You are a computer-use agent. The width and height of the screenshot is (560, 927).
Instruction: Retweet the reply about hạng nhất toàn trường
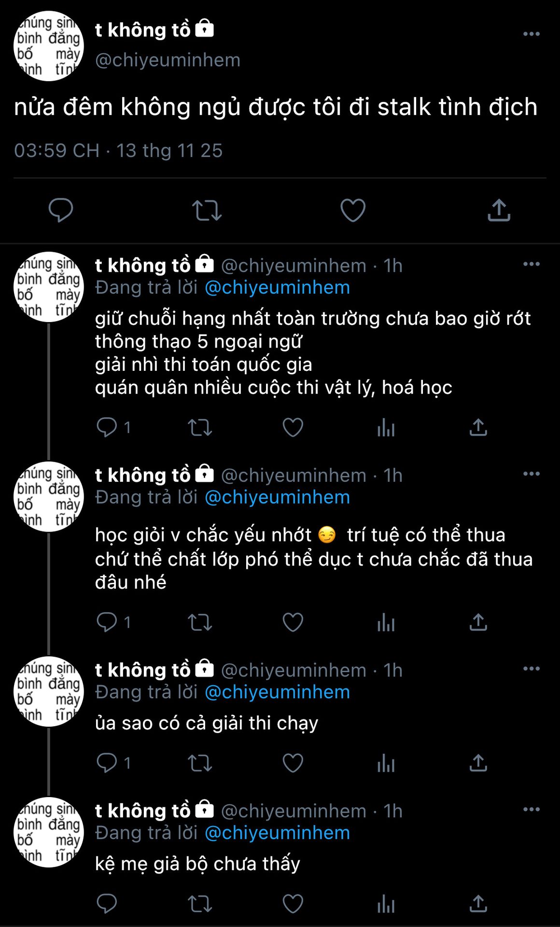[x=199, y=427]
